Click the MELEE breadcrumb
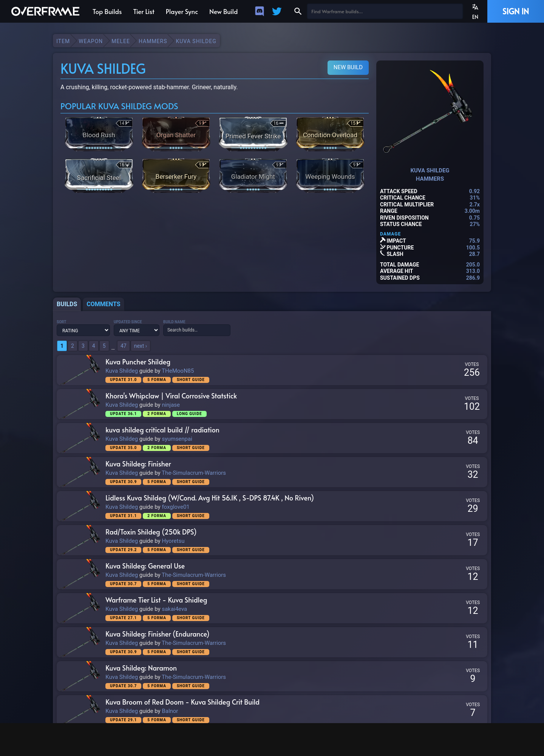 121,41
